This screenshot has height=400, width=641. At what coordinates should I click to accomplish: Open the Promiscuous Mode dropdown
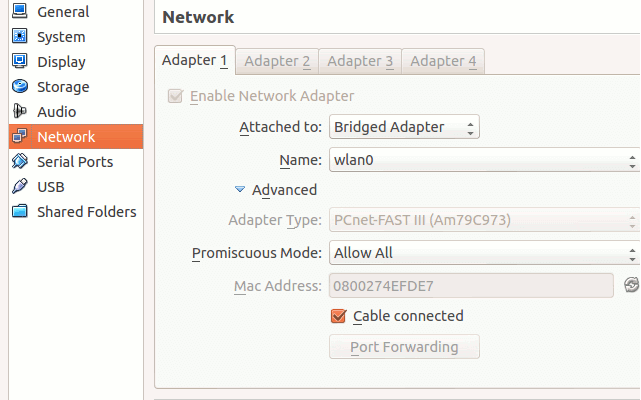[x=483, y=253]
